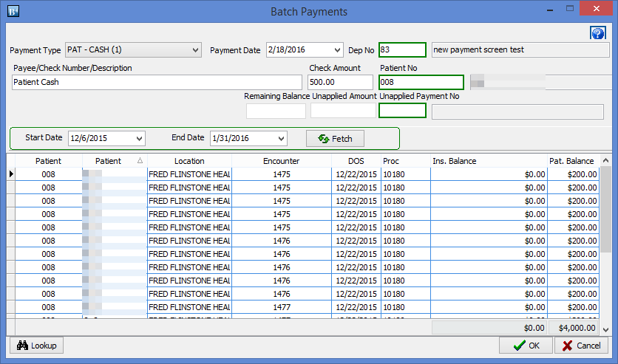Click the Patient No field containing 008
Image resolution: width=618 pixels, height=364 pixels.
point(421,82)
